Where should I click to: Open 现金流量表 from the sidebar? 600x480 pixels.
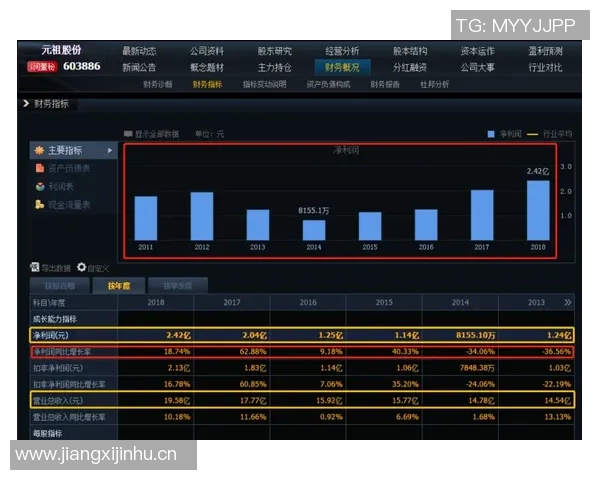coord(68,204)
